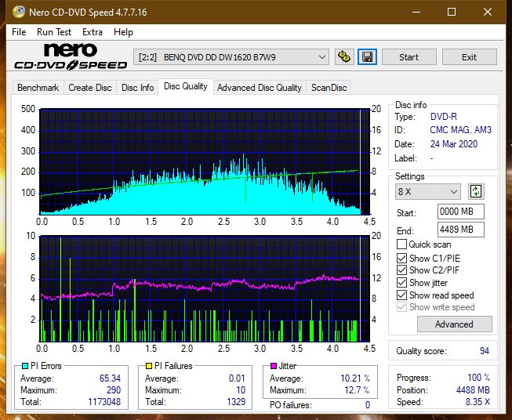Open the Run Test menu
512x420 pixels.
point(54,32)
